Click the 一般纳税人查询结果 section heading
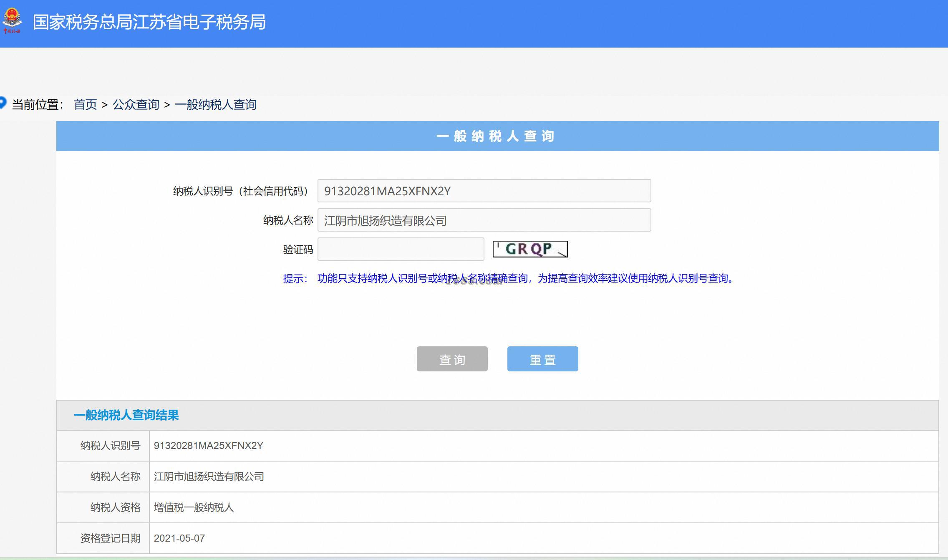 point(126,415)
